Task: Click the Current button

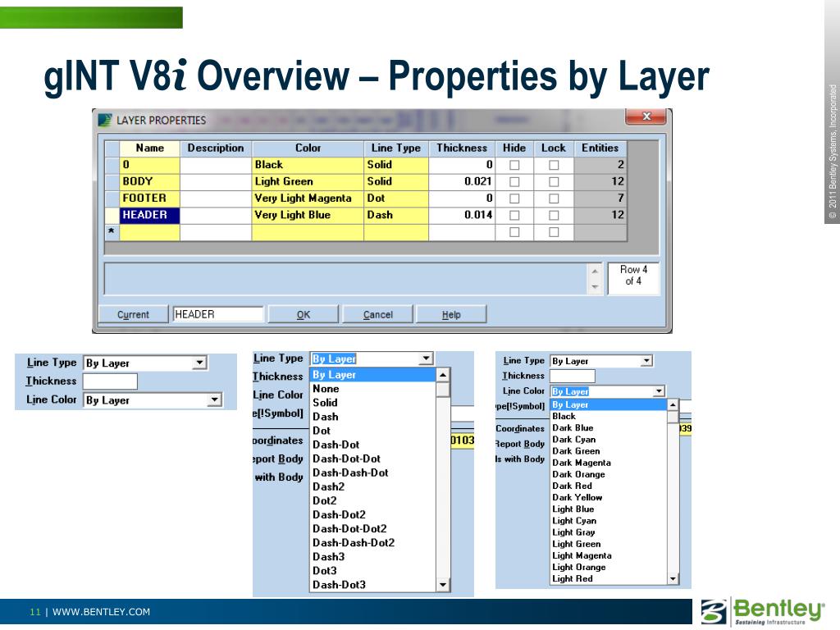Action: point(133,314)
